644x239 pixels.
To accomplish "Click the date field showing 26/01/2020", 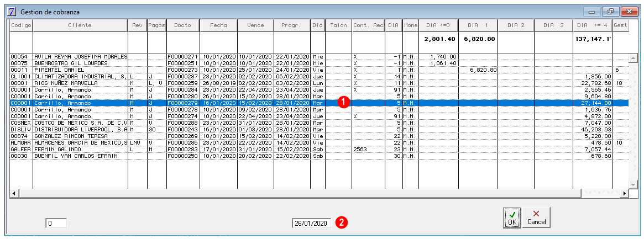I will (311, 223).
